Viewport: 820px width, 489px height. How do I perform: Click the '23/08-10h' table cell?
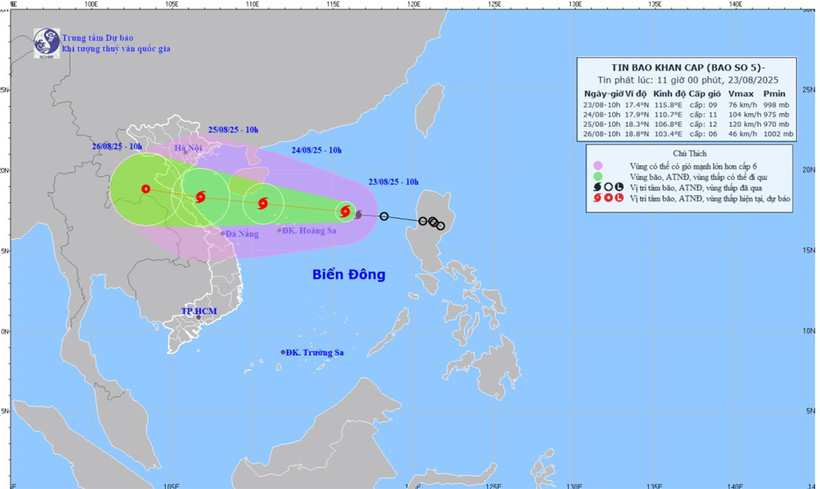[602, 105]
